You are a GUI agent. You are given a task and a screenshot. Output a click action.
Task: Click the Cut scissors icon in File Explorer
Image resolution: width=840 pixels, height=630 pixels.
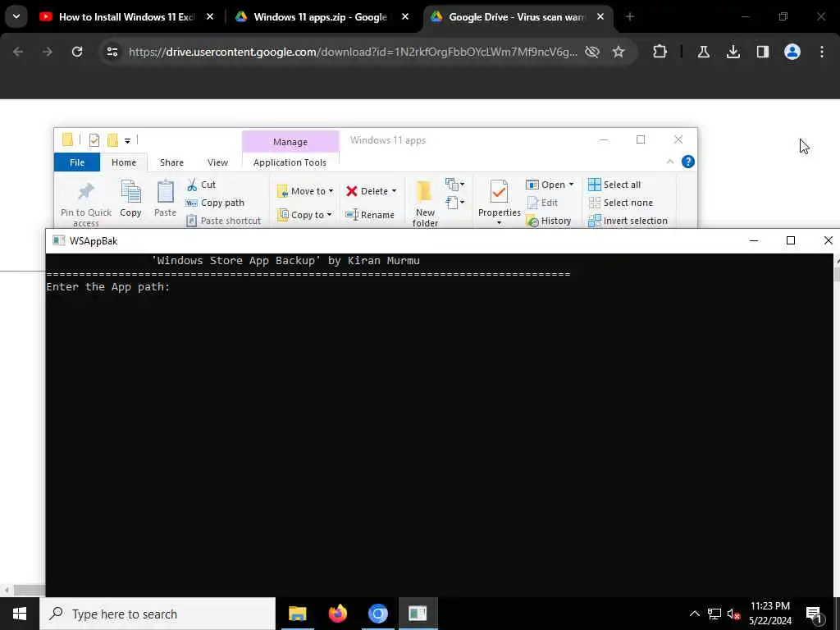pyautogui.click(x=192, y=185)
